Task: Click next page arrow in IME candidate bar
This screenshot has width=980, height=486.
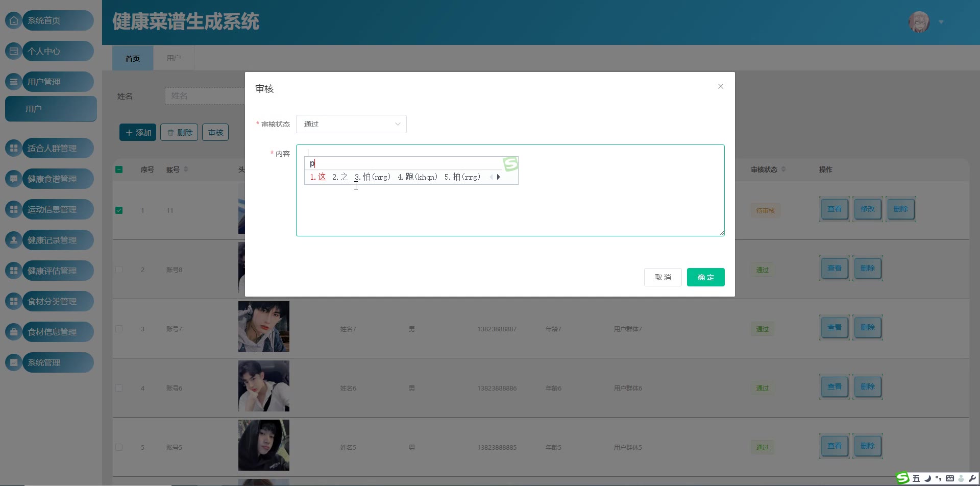Action: pyautogui.click(x=499, y=177)
